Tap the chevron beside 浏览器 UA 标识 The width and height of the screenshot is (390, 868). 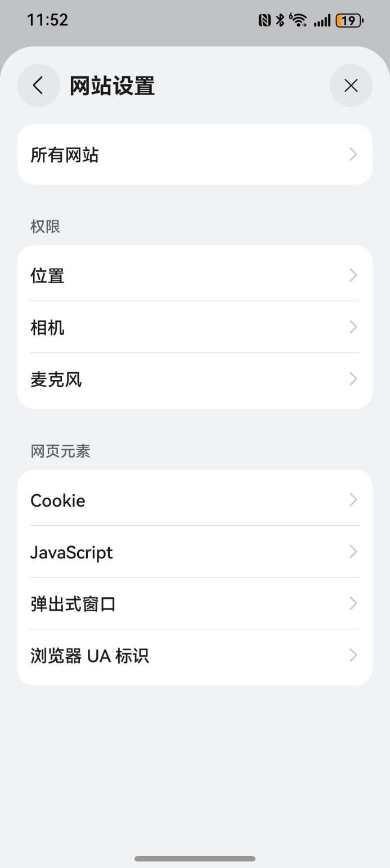point(353,655)
